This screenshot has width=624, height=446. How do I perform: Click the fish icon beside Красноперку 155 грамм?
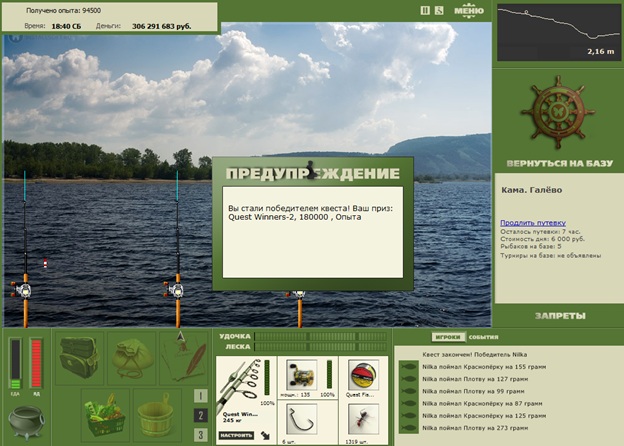tap(408, 367)
